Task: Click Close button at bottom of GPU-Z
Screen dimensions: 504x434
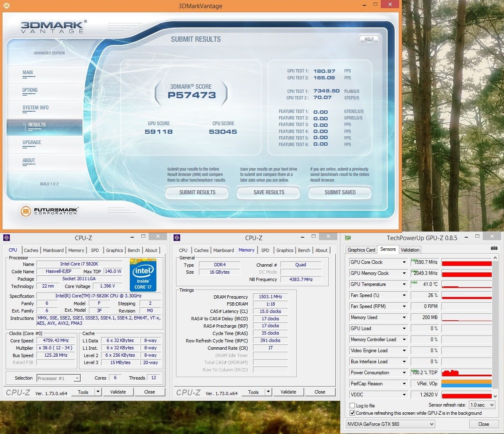Action: tap(484, 424)
